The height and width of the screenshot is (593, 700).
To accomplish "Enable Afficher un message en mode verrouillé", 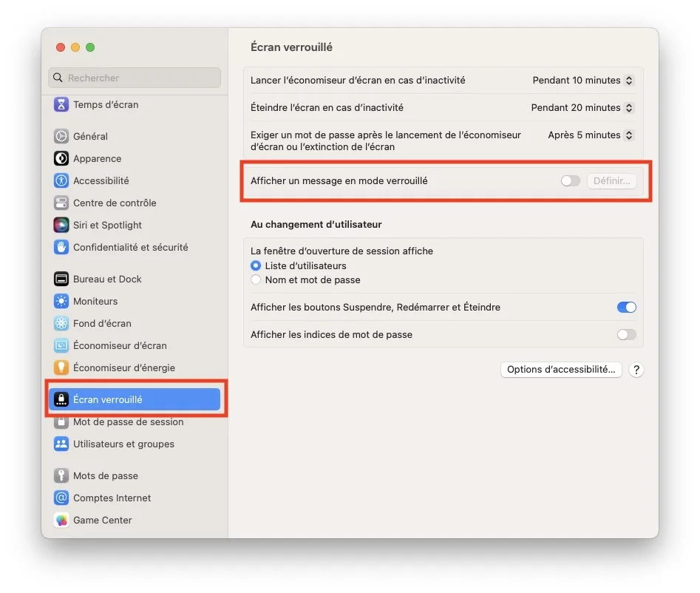I will coord(570,181).
